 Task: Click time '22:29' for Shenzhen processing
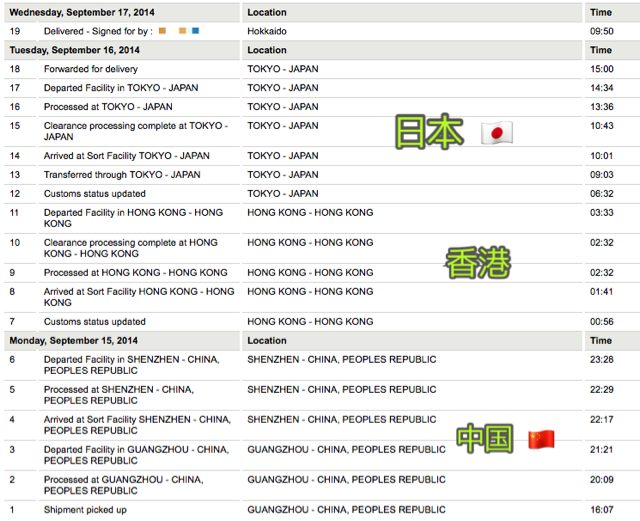coord(602,390)
